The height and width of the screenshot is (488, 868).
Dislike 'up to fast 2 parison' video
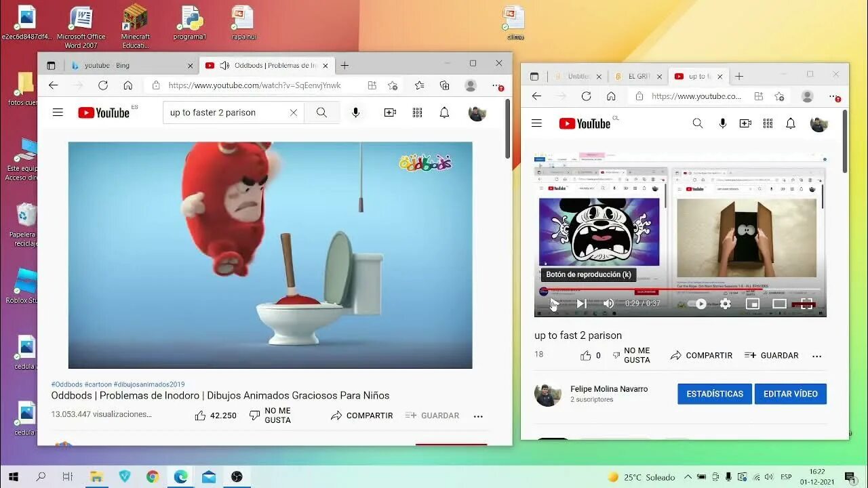point(631,355)
